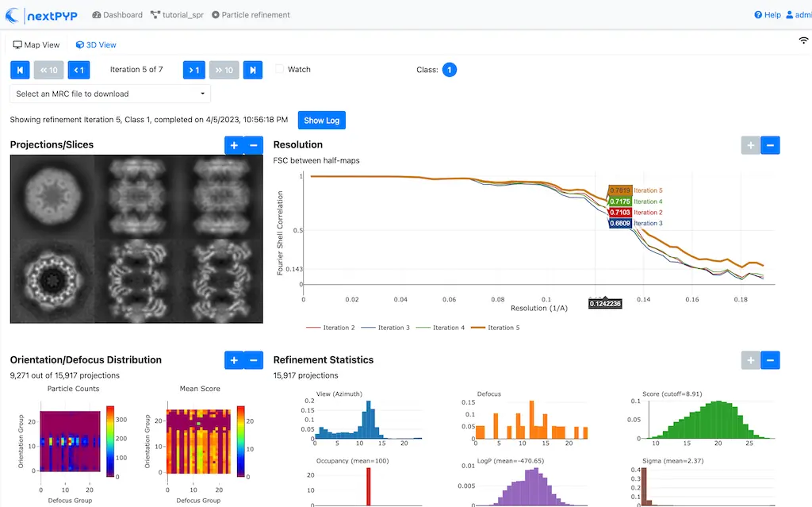This screenshot has height=507, width=812.
Task: Click the projections and slices image
Action: [x=136, y=239]
